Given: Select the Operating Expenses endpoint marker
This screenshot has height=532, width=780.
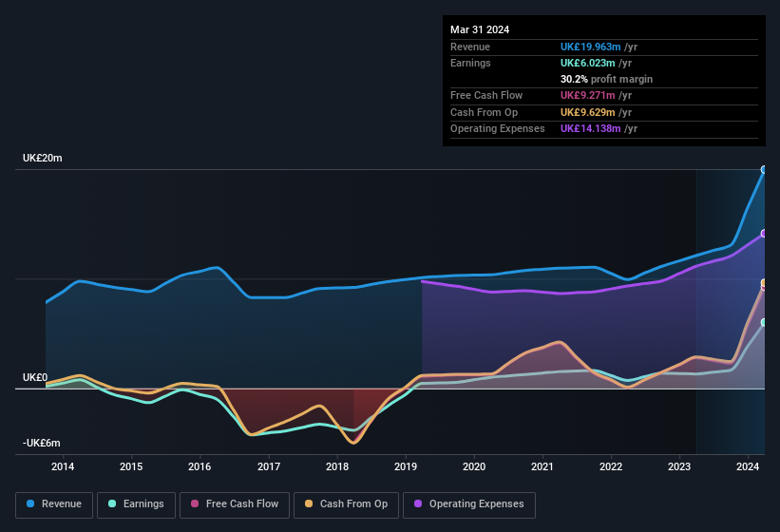Looking at the screenshot, I should (x=764, y=234).
